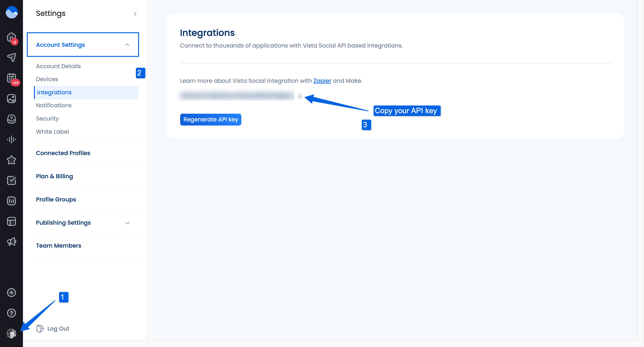Screen dimensions: 644x347
Task: Click the user avatar in the sidebar
Action: (12, 334)
